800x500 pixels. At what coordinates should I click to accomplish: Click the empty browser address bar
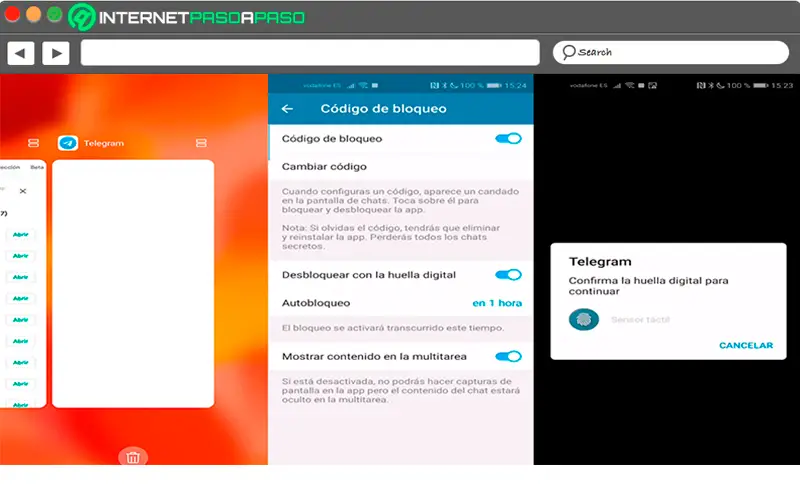click(310, 53)
